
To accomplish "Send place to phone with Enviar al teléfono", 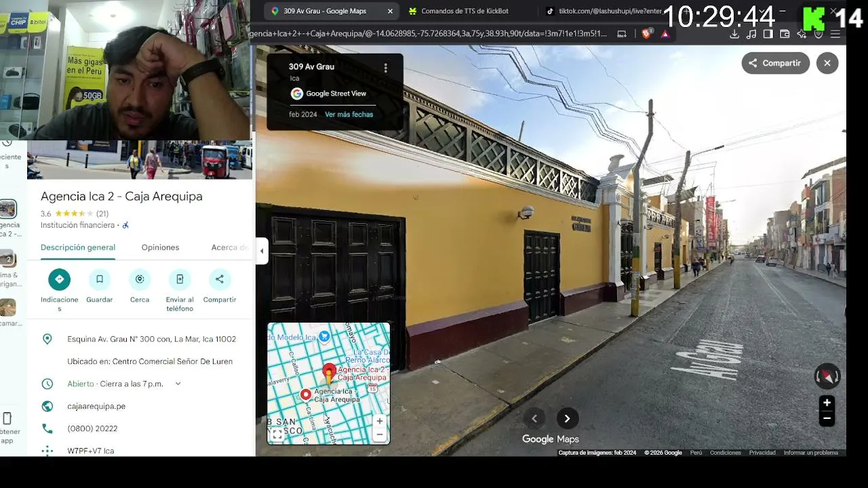I will click(x=180, y=279).
